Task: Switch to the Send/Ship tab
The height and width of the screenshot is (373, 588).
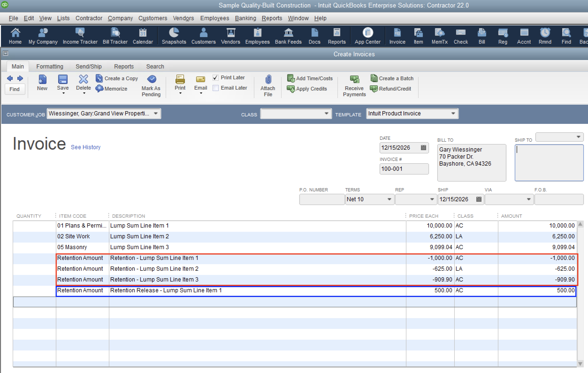Action: click(89, 66)
